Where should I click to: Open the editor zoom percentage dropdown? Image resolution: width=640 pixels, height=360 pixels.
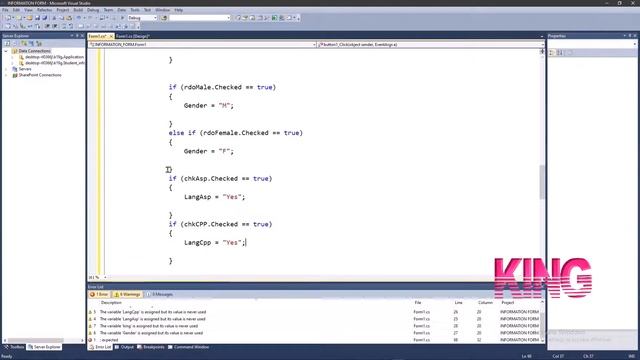pos(105,278)
